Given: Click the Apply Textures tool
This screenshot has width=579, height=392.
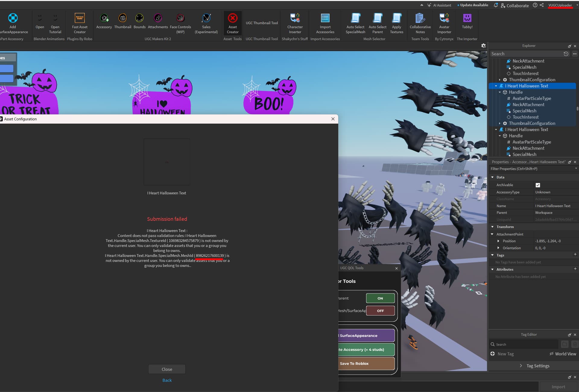Looking at the screenshot, I should click(x=397, y=23).
